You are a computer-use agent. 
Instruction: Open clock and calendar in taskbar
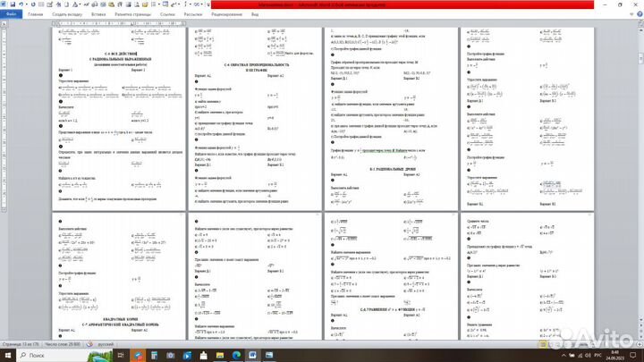tap(614, 356)
